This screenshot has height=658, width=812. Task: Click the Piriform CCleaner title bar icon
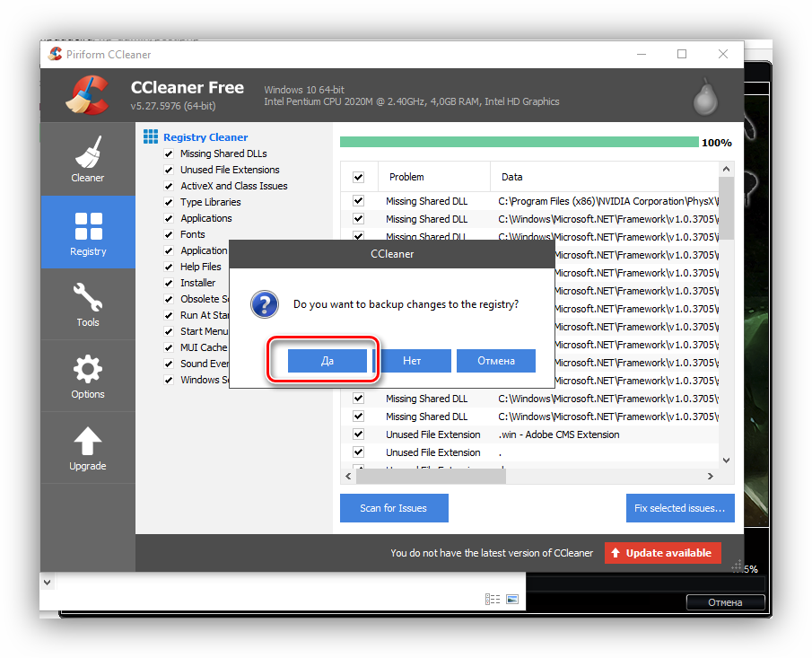click(x=55, y=54)
